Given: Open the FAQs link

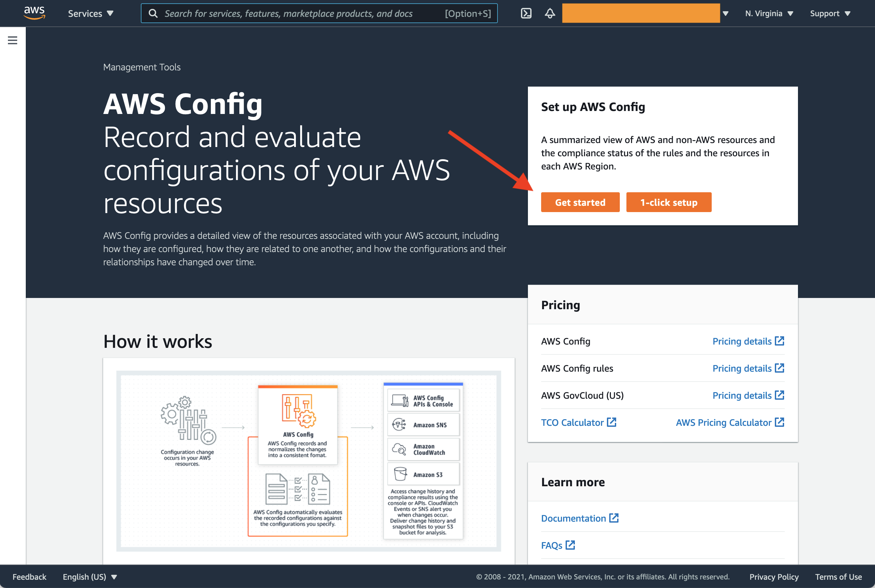Looking at the screenshot, I should click(558, 545).
